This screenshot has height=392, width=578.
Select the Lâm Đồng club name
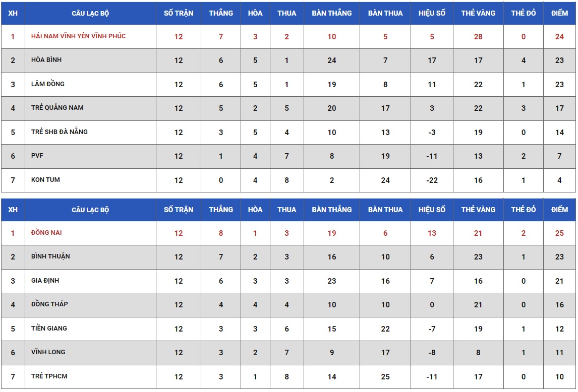(x=48, y=84)
